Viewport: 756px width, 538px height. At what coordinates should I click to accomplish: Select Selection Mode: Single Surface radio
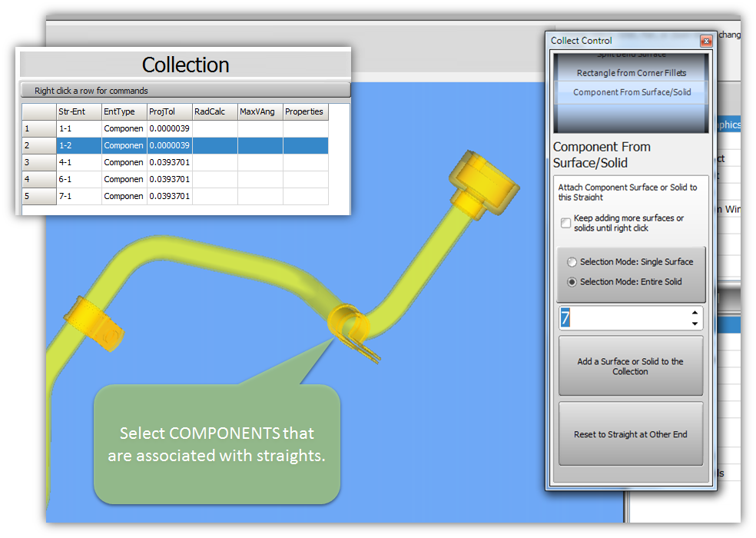click(572, 262)
